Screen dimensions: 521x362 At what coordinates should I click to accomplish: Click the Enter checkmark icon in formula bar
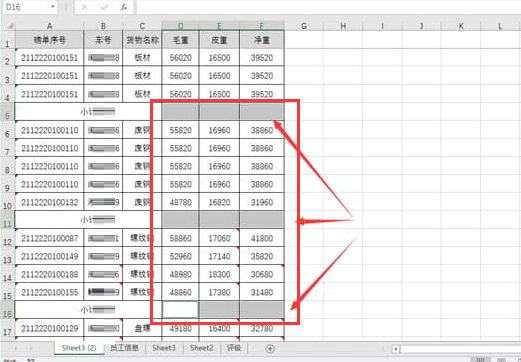pyautogui.click(x=104, y=7)
